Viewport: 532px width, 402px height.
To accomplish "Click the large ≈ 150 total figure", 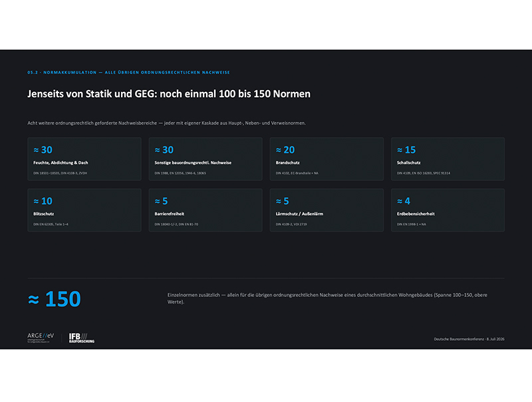I will click(x=55, y=299).
